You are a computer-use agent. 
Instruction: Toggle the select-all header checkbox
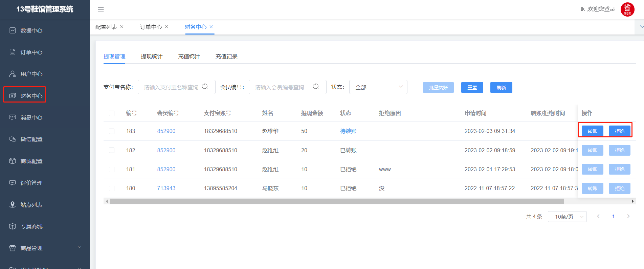point(112,113)
